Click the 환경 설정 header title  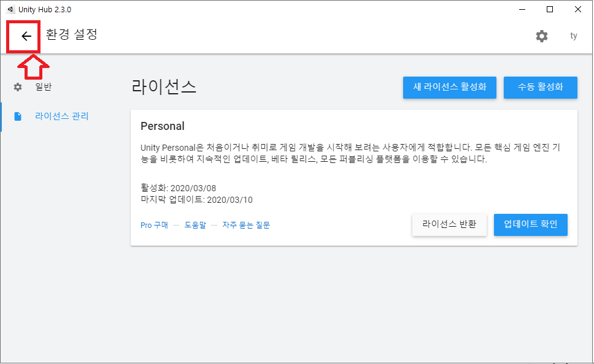(72, 34)
